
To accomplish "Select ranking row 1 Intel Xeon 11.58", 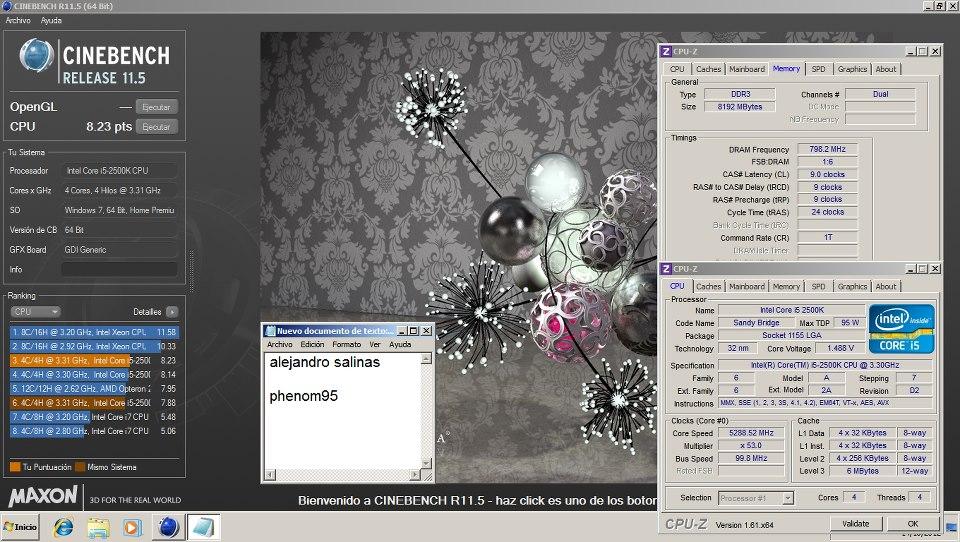I will (94, 332).
